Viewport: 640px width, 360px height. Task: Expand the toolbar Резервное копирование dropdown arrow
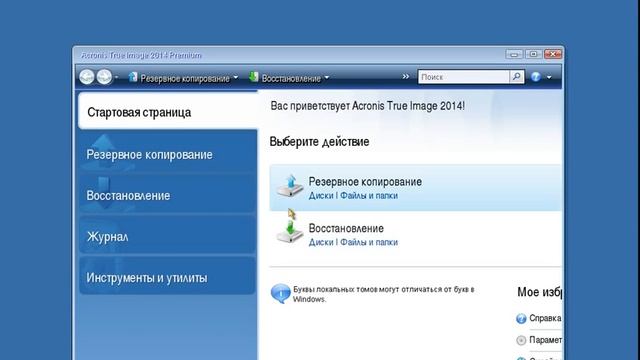pyautogui.click(x=236, y=77)
